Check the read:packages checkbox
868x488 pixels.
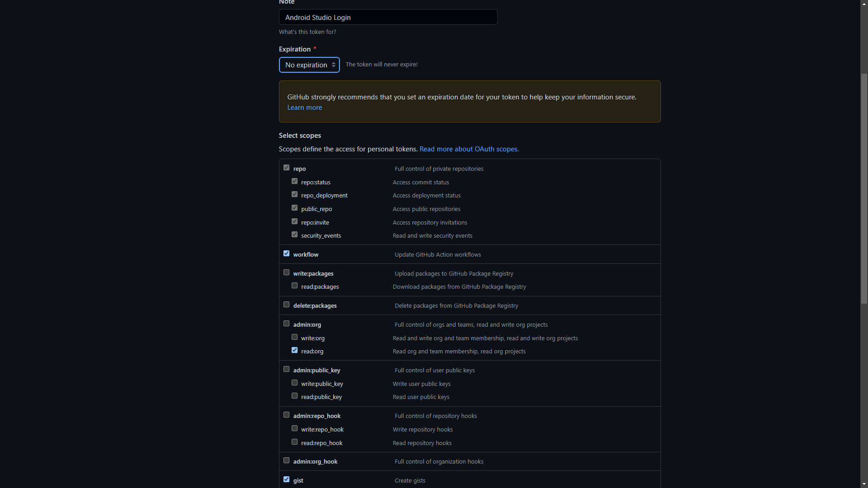click(x=294, y=285)
